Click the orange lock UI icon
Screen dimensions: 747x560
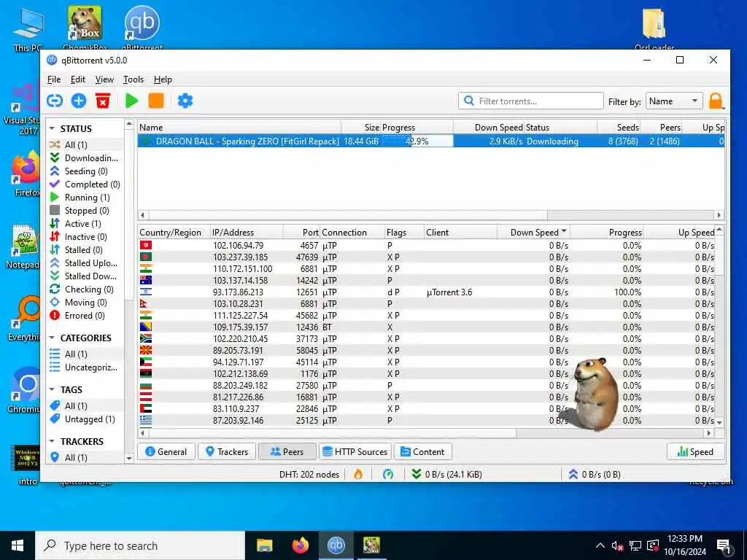tap(716, 101)
